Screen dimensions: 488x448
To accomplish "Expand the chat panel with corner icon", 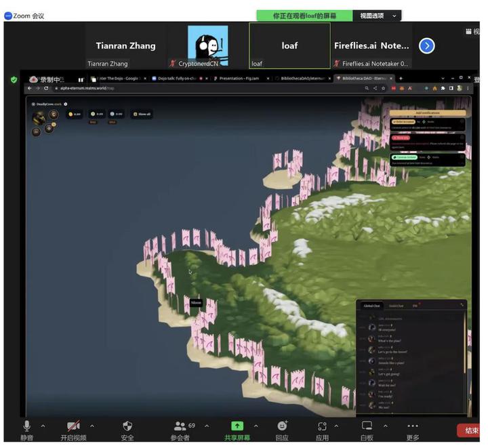I will (x=462, y=305).
